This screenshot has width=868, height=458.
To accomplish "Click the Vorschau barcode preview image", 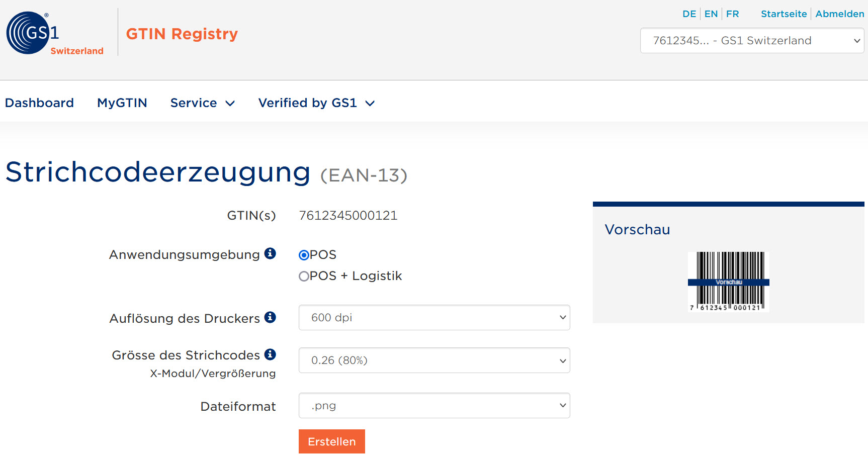I will [728, 282].
